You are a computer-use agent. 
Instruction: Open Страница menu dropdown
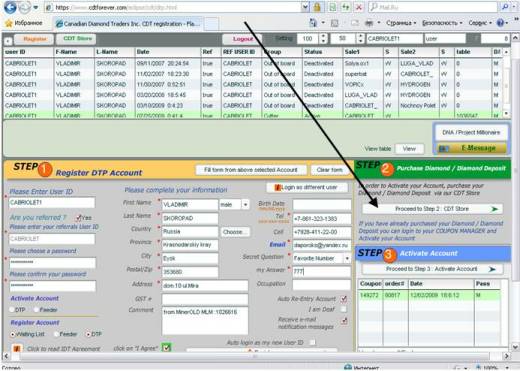pyautogui.click(x=401, y=23)
